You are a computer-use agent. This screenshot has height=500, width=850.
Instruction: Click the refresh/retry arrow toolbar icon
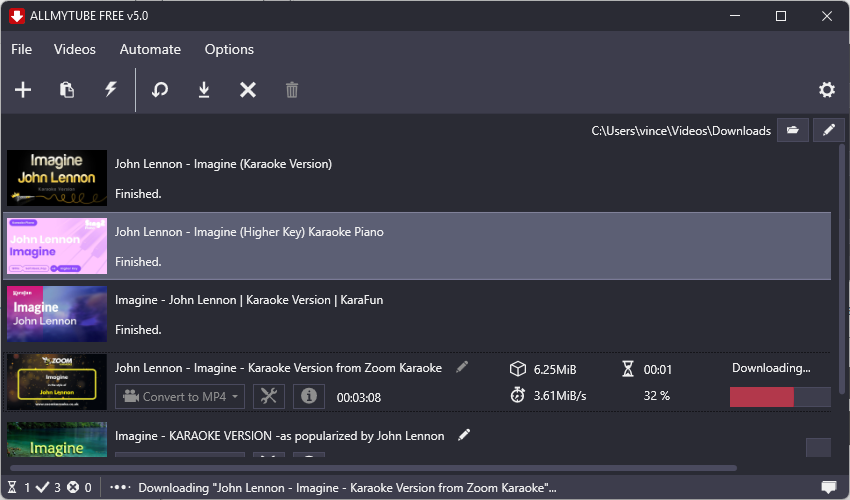tap(160, 90)
